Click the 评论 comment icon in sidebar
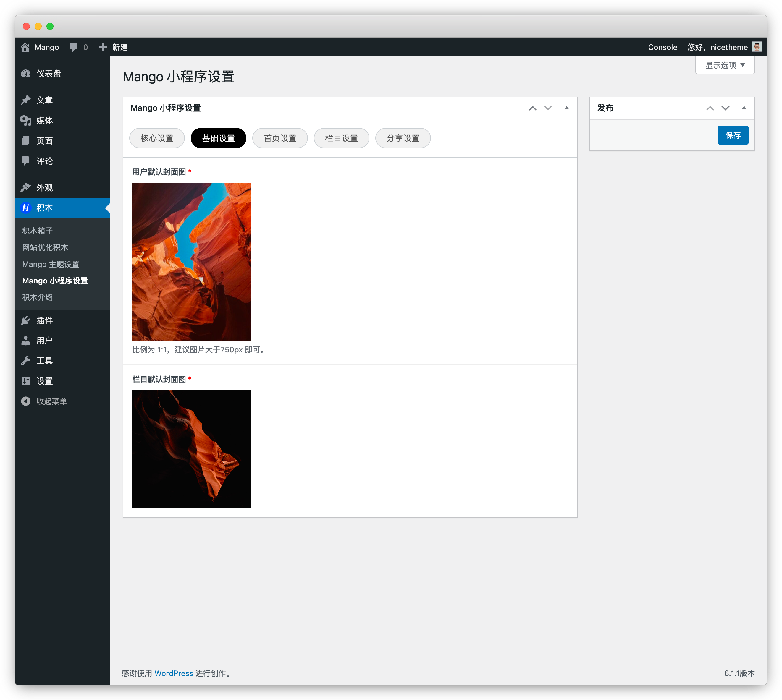Image resolution: width=782 pixels, height=700 pixels. pyautogui.click(x=26, y=161)
